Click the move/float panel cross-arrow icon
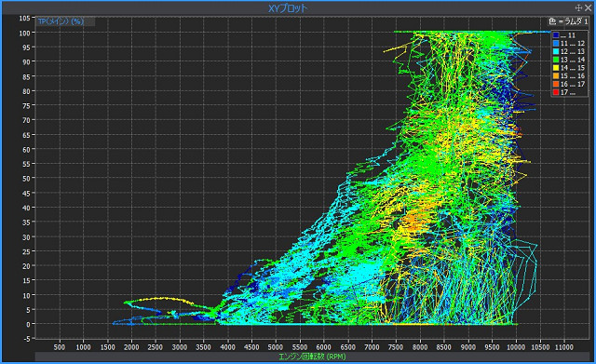This screenshot has width=596, height=364. coord(578,7)
